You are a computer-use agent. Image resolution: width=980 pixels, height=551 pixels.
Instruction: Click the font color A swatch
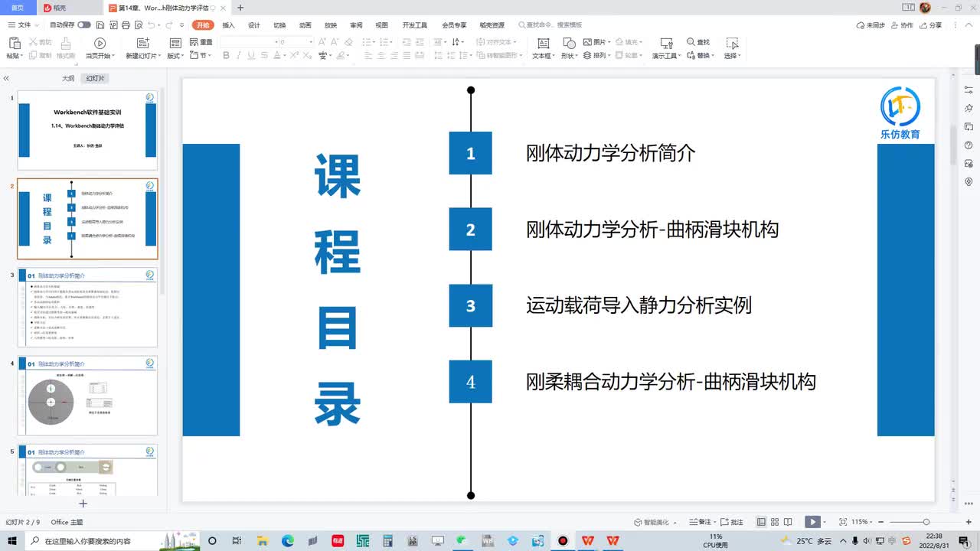[276, 55]
